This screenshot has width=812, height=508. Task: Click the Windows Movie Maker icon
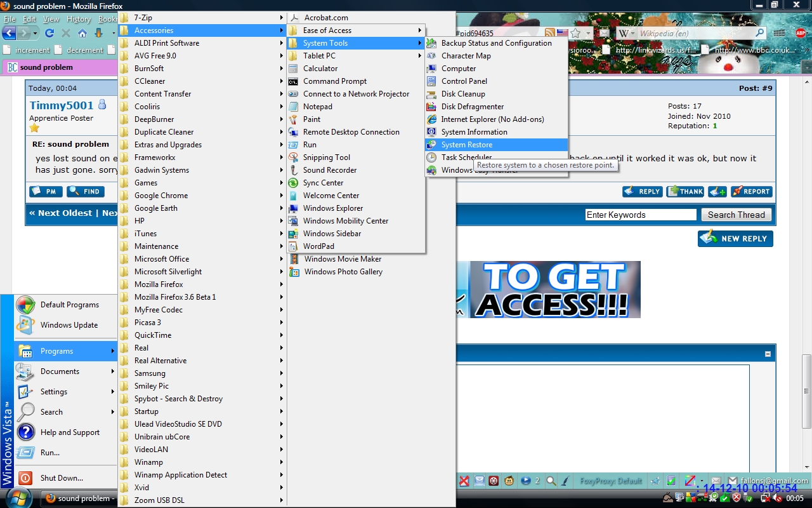(294, 259)
